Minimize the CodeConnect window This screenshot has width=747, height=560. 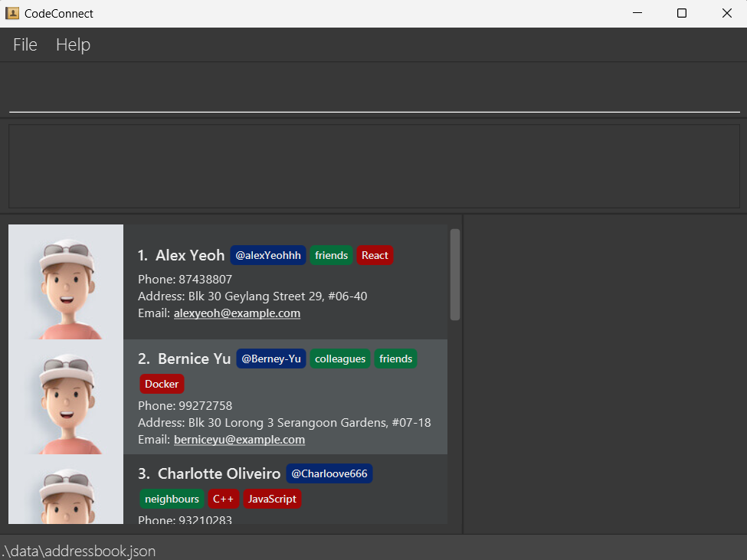[x=637, y=13]
